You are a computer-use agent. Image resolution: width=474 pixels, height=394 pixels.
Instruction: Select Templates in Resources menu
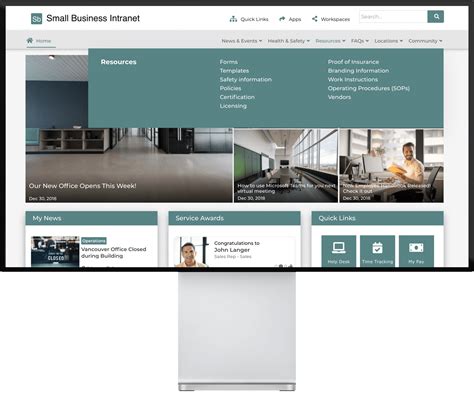click(x=234, y=71)
